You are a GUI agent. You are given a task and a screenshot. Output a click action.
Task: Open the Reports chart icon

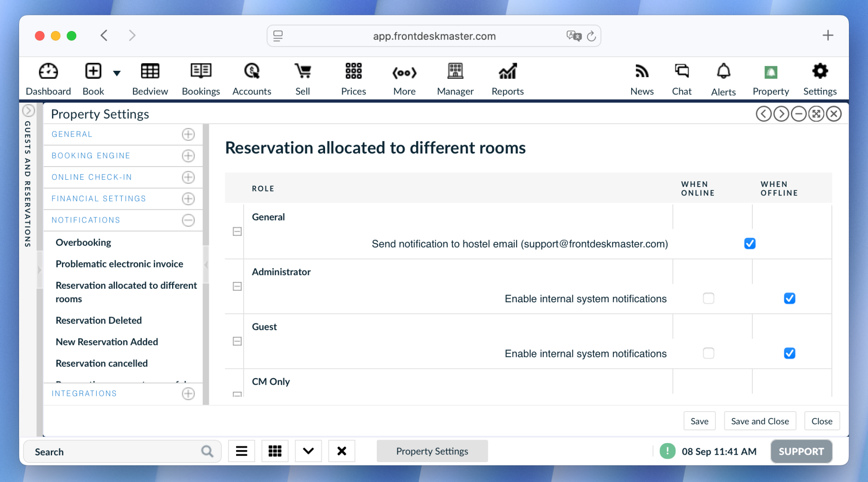tap(507, 78)
